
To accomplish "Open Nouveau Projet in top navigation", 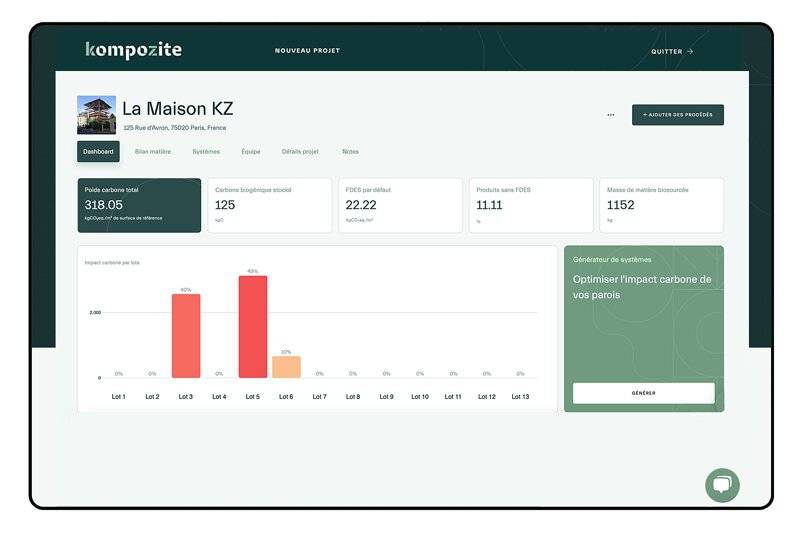I will click(x=307, y=51).
